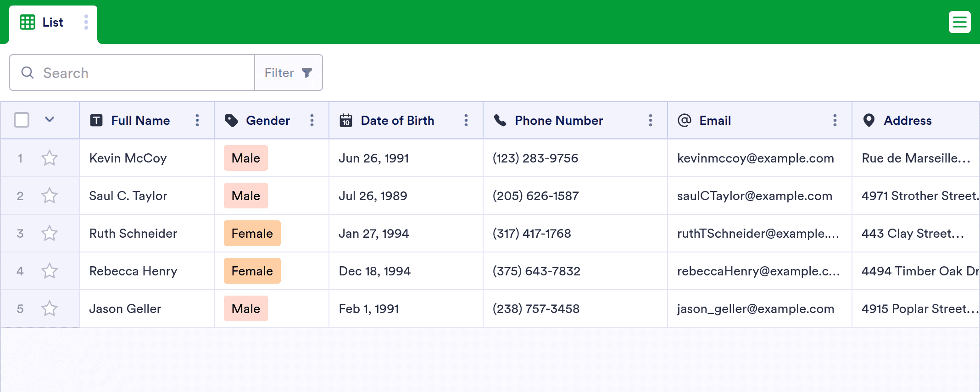This screenshot has height=392, width=980.
Task: Open Full Name column options menu
Action: tap(197, 120)
